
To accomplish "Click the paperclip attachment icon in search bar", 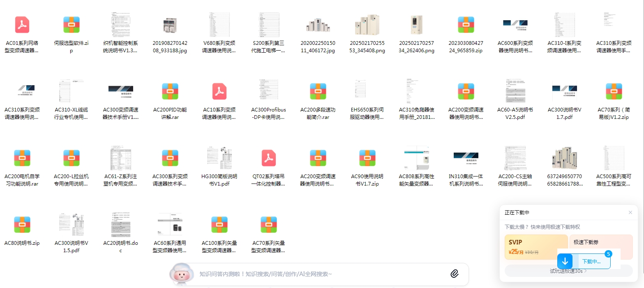I will click(x=454, y=274).
